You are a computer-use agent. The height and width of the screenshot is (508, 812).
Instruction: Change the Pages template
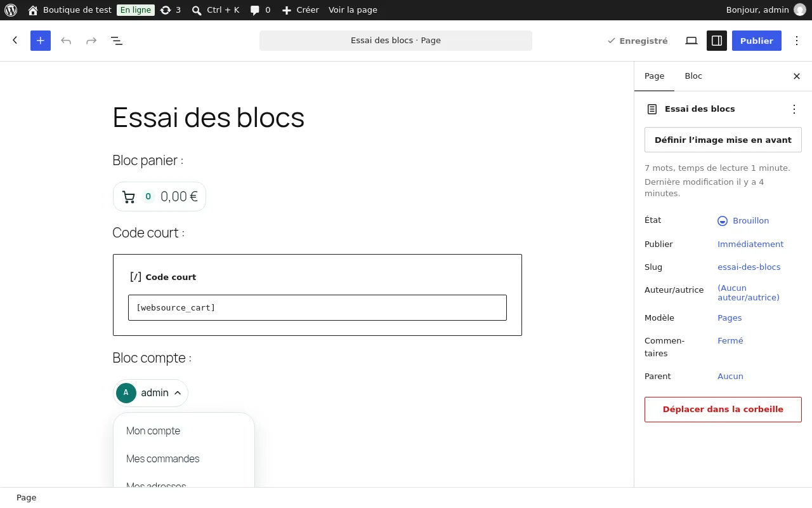[x=730, y=317]
